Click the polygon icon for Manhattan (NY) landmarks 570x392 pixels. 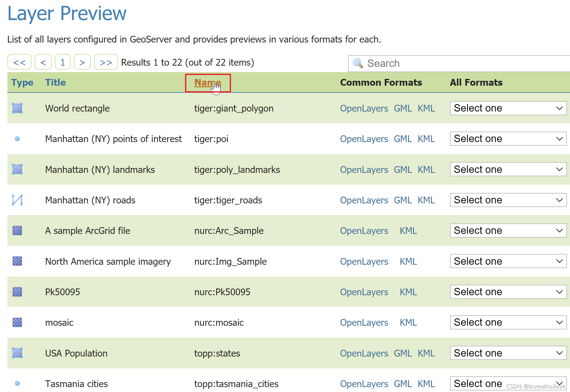coord(17,169)
